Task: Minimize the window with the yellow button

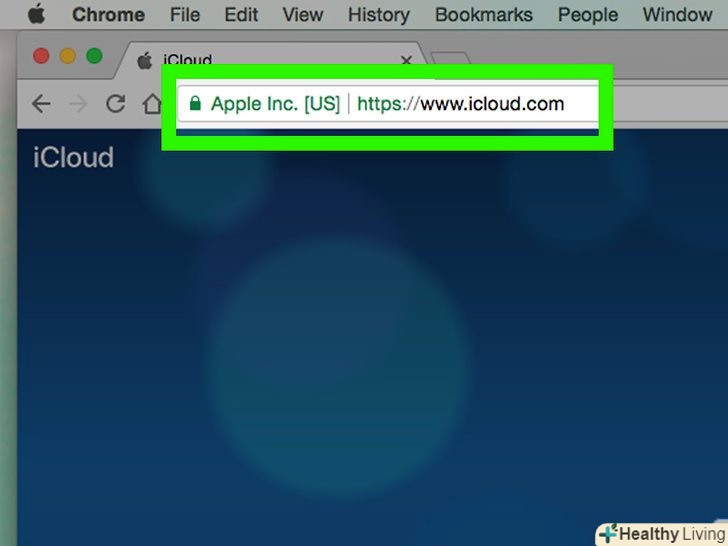Action: tap(68, 56)
